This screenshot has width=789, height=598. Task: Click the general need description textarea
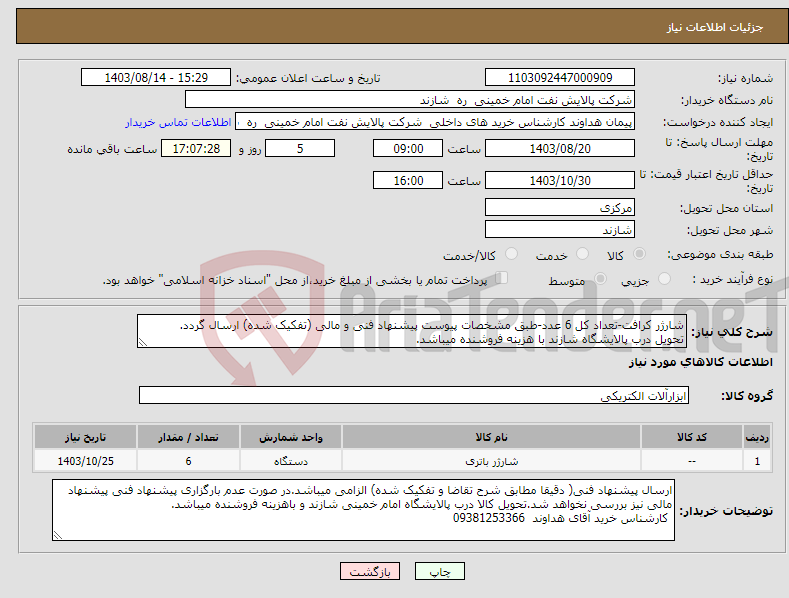[412, 331]
